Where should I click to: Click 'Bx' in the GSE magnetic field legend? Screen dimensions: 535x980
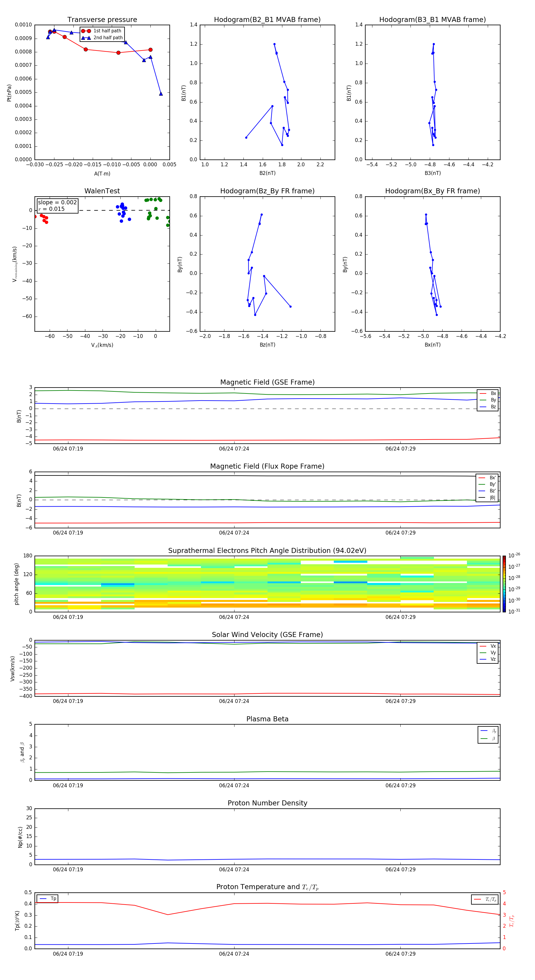pos(493,393)
